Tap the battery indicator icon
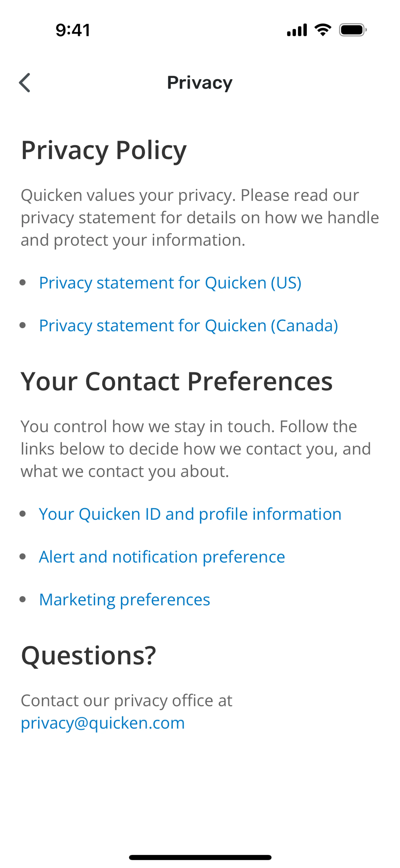400x868 pixels. pos(352,30)
